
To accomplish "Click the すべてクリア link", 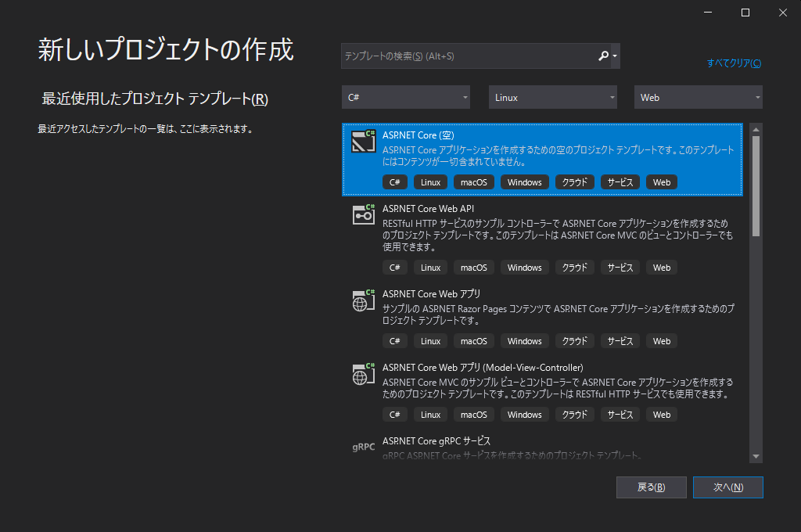I will pyautogui.click(x=732, y=63).
